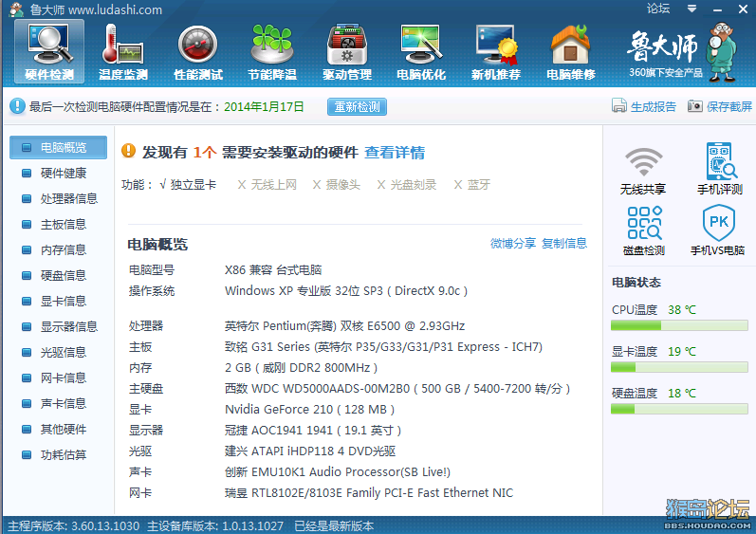Launch the 性能测试 performance benchmark

click(x=197, y=51)
